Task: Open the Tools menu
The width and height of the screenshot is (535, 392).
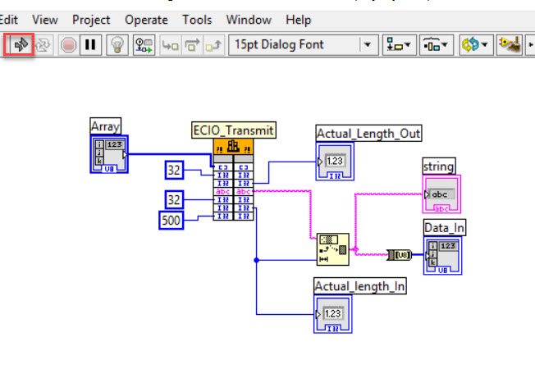Action: [197, 20]
